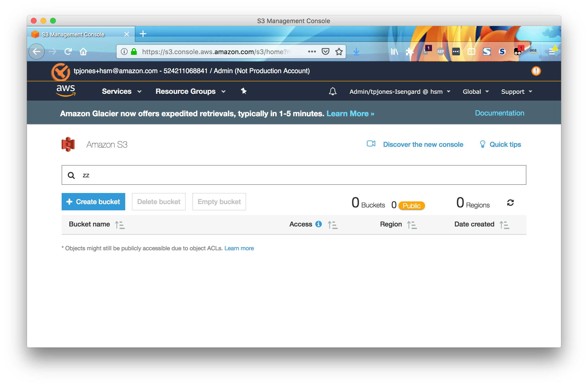Save page to Pocket icon
The image size is (588, 386).
click(x=325, y=51)
